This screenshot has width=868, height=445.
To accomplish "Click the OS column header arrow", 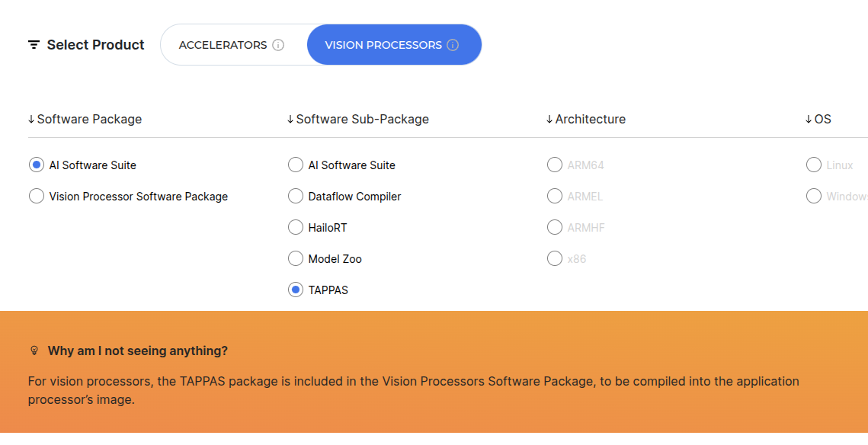I will click(x=809, y=120).
